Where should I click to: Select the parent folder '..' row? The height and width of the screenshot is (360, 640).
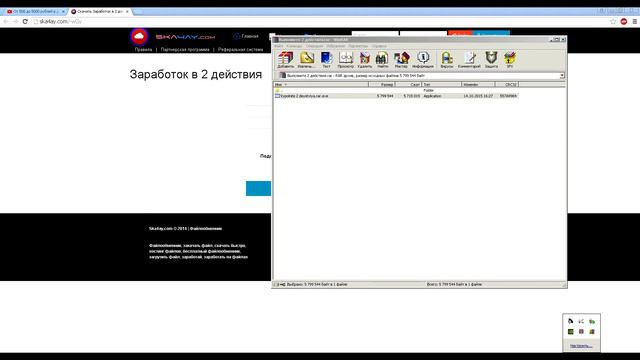[x=396, y=90]
